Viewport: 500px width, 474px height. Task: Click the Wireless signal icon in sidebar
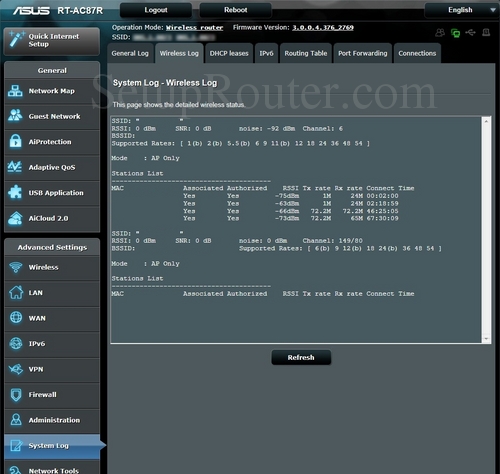(16, 267)
